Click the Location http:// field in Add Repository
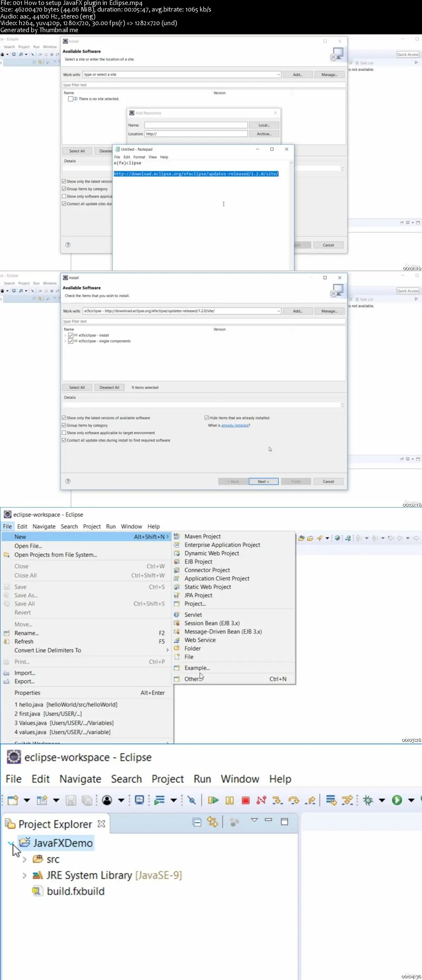 (196, 134)
